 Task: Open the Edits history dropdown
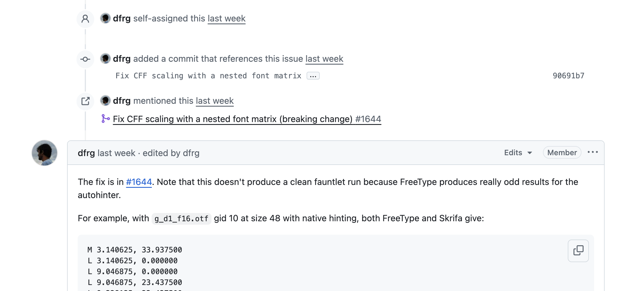[518, 153]
